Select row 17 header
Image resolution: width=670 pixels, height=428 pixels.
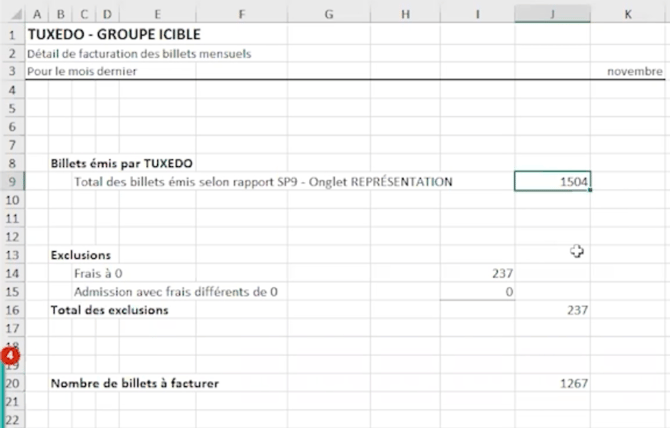click(12, 328)
